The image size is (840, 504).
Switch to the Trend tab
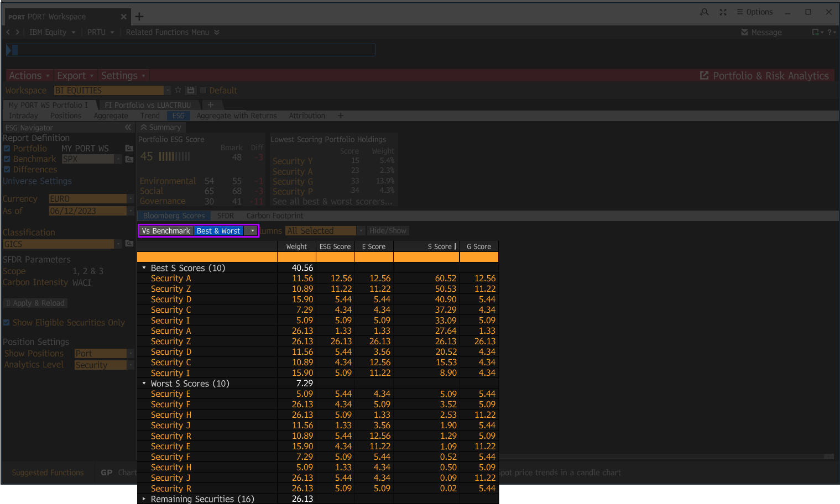point(150,116)
